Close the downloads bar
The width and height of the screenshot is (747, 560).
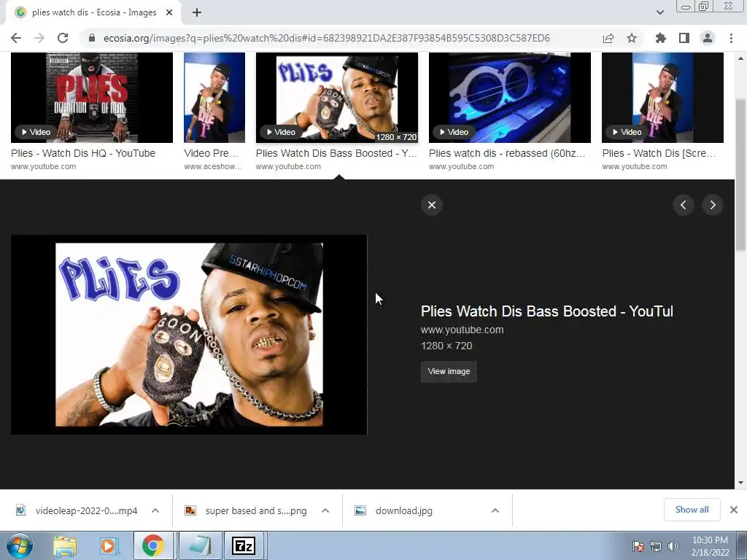click(x=734, y=510)
